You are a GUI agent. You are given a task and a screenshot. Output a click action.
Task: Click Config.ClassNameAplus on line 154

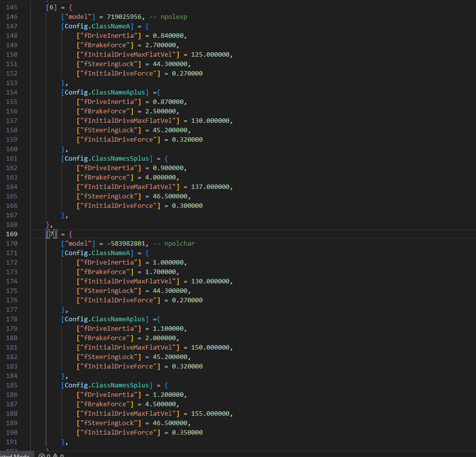[x=105, y=92]
